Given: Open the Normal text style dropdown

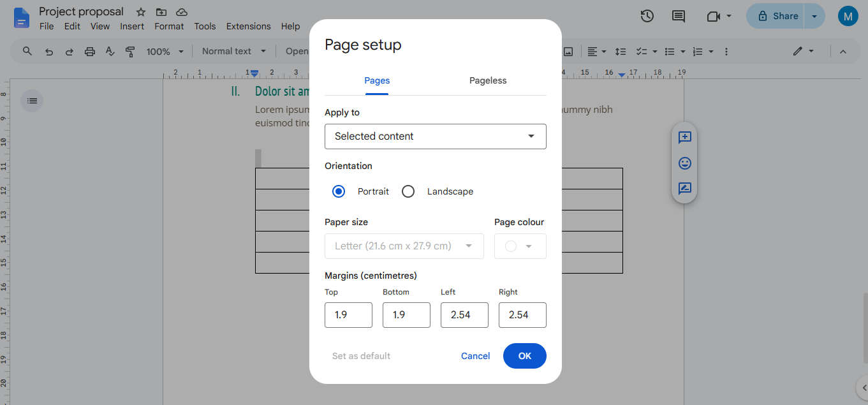Looking at the screenshot, I should coord(234,52).
